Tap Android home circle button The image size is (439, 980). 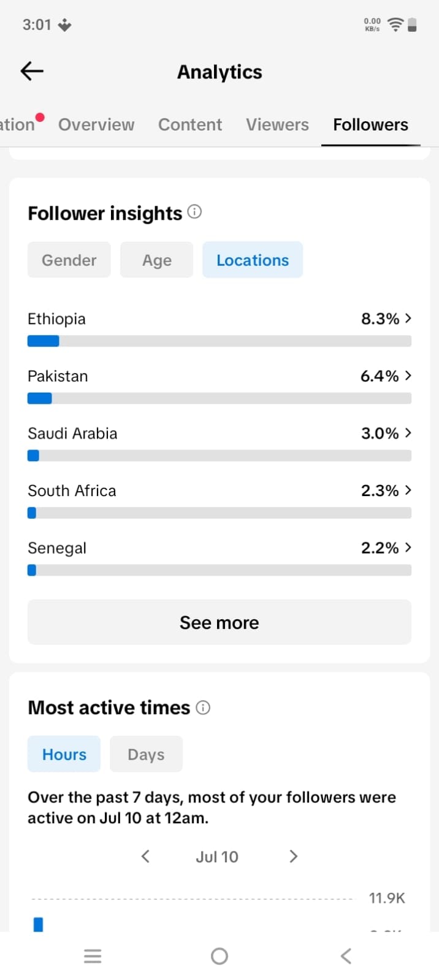point(219,956)
